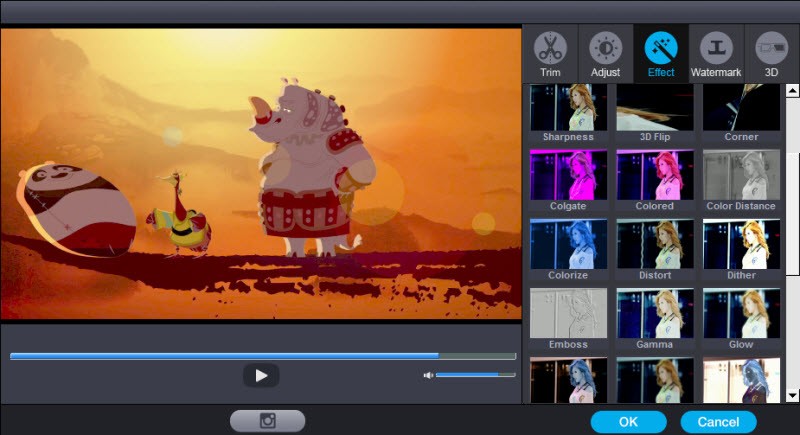Apply the Colorize effect thumbnail
Viewport: 800px width, 435px height.
click(568, 244)
